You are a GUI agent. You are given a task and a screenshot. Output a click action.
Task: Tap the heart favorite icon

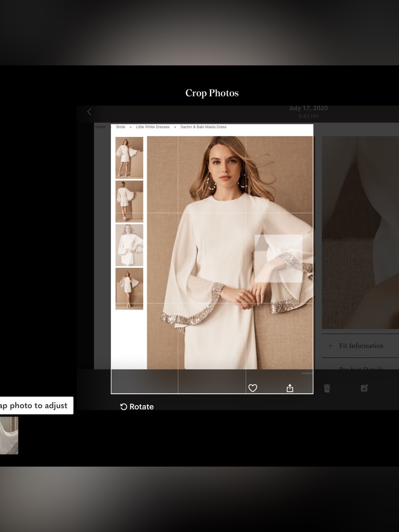click(x=253, y=388)
